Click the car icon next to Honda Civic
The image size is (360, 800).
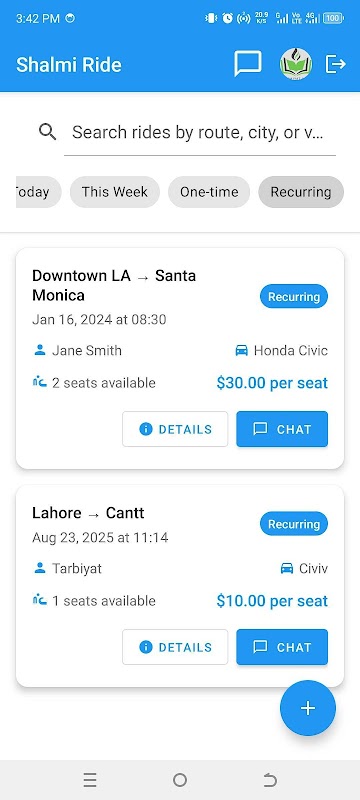coord(241,351)
